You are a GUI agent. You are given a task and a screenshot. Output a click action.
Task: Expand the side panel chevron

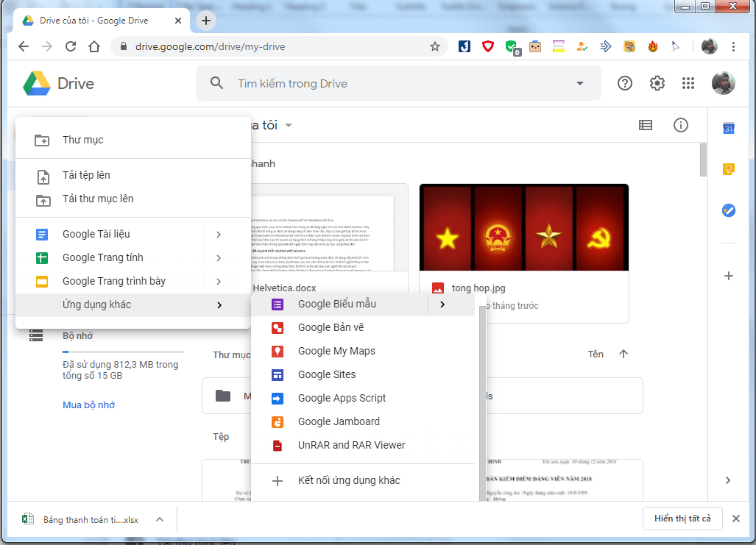tap(728, 480)
